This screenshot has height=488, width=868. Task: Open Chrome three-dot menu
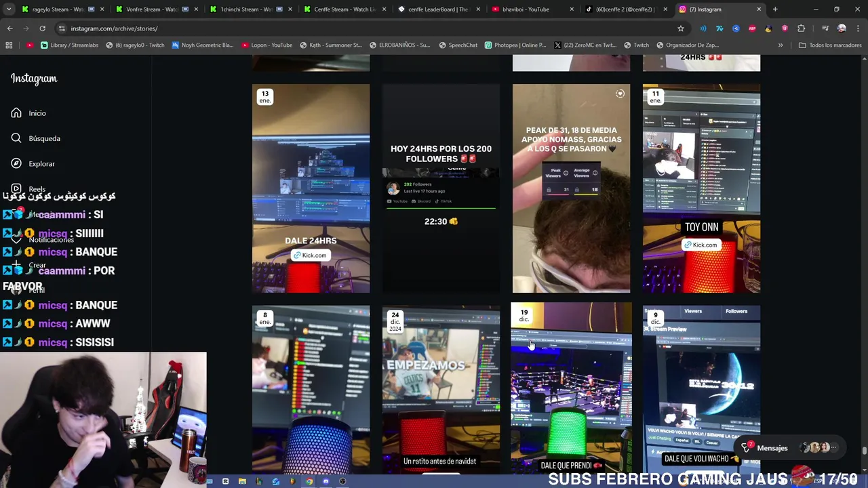(x=857, y=28)
